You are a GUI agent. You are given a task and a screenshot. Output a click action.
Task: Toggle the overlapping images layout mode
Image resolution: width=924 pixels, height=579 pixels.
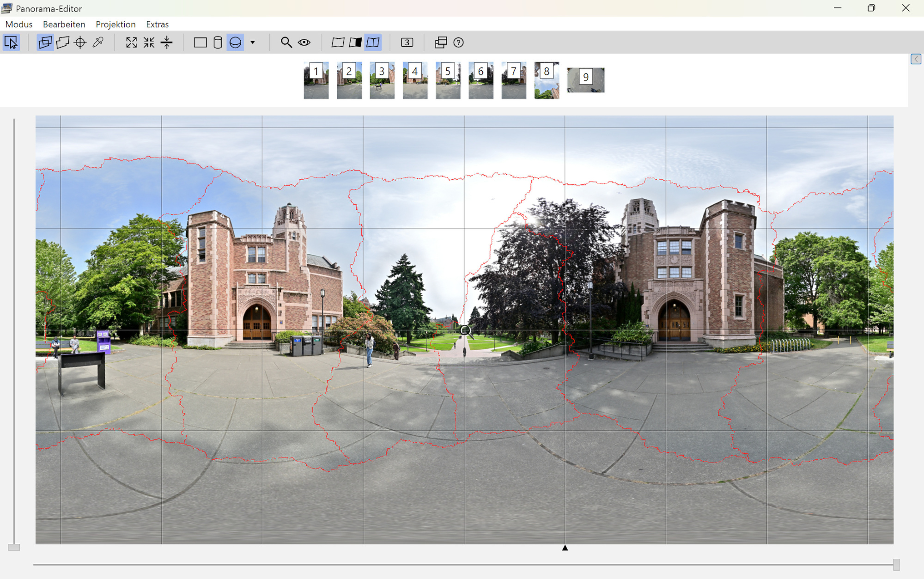click(45, 43)
